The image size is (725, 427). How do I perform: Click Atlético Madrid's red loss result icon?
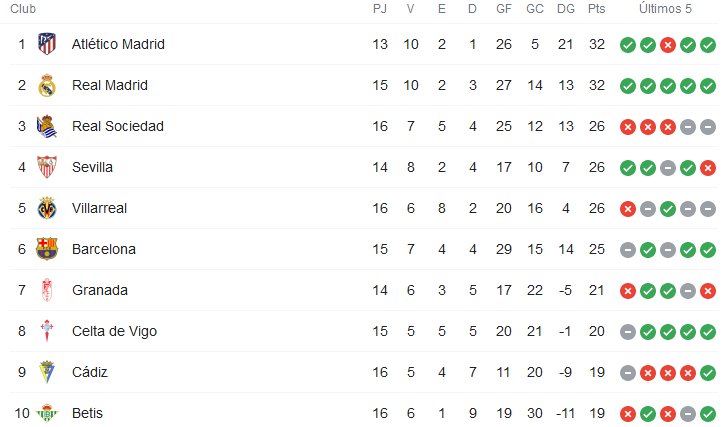click(x=668, y=45)
